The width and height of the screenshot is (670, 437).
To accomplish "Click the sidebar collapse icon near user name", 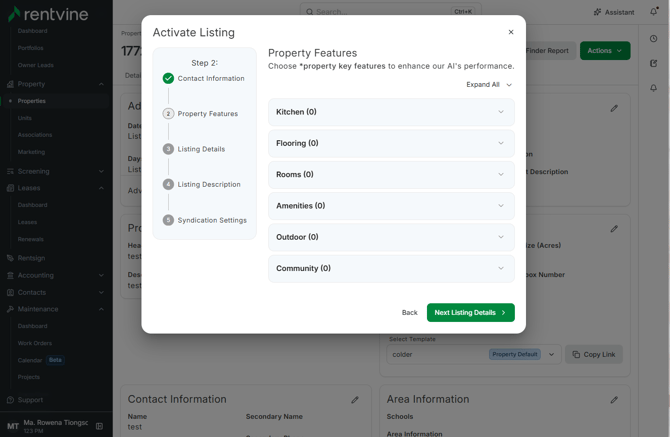I will point(99,426).
